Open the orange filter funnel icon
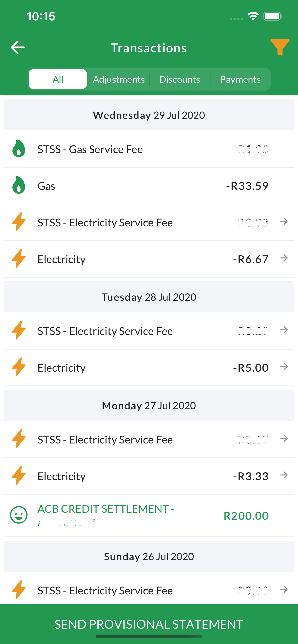 280,47
